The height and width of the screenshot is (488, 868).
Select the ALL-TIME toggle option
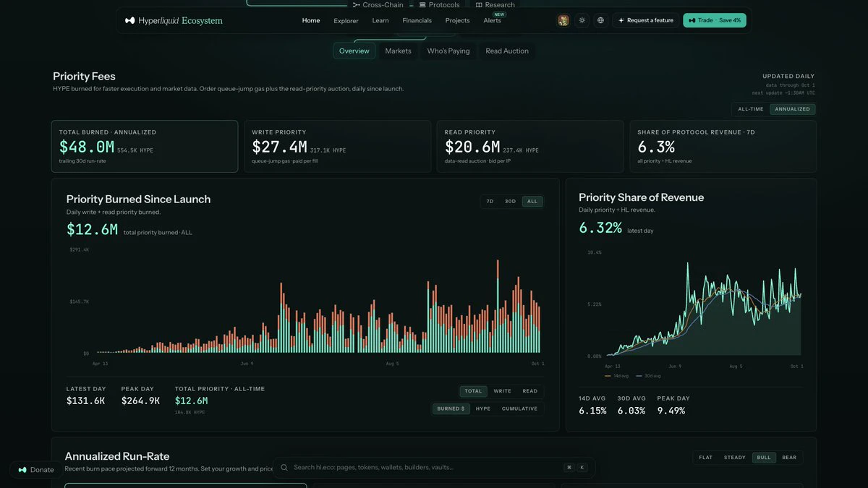point(750,109)
